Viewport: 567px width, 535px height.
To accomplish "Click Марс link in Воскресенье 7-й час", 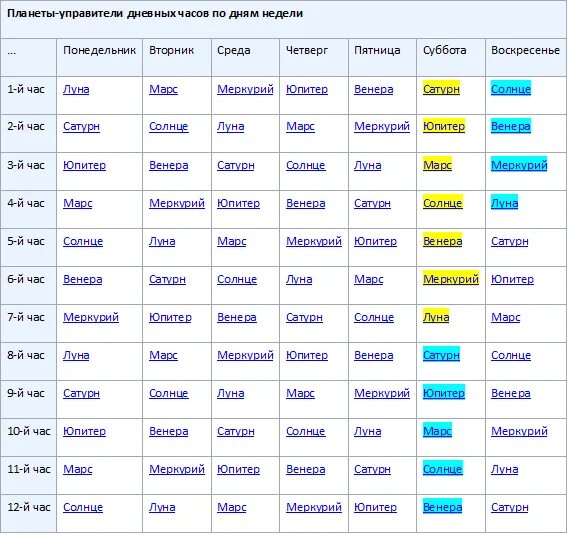I will point(506,317).
